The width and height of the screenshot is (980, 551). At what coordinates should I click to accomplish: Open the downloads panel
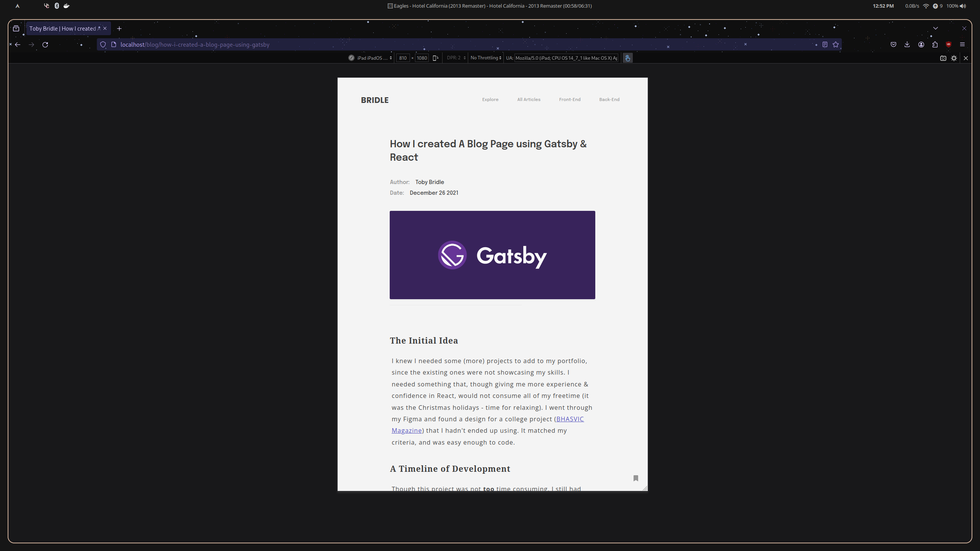907,45
